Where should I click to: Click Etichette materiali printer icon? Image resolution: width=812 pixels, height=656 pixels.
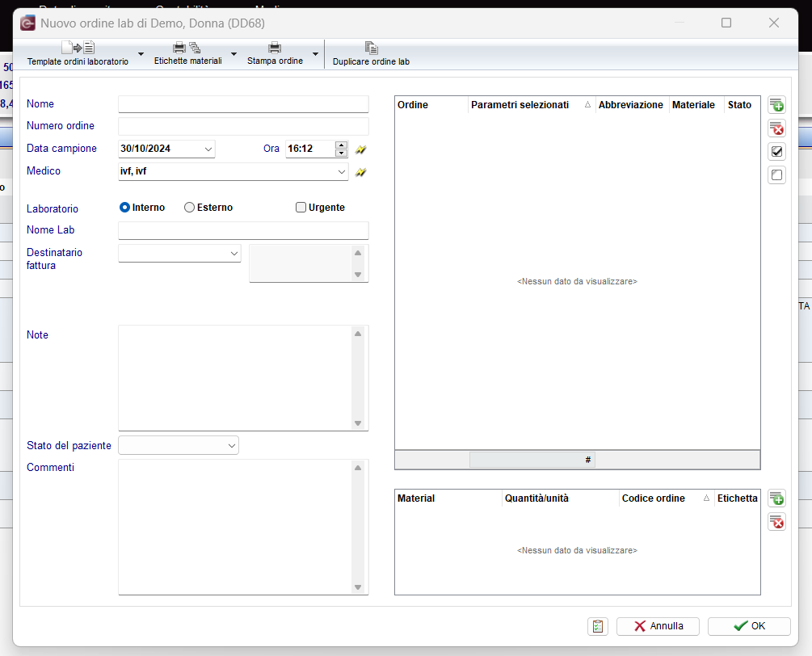(179, 48)
